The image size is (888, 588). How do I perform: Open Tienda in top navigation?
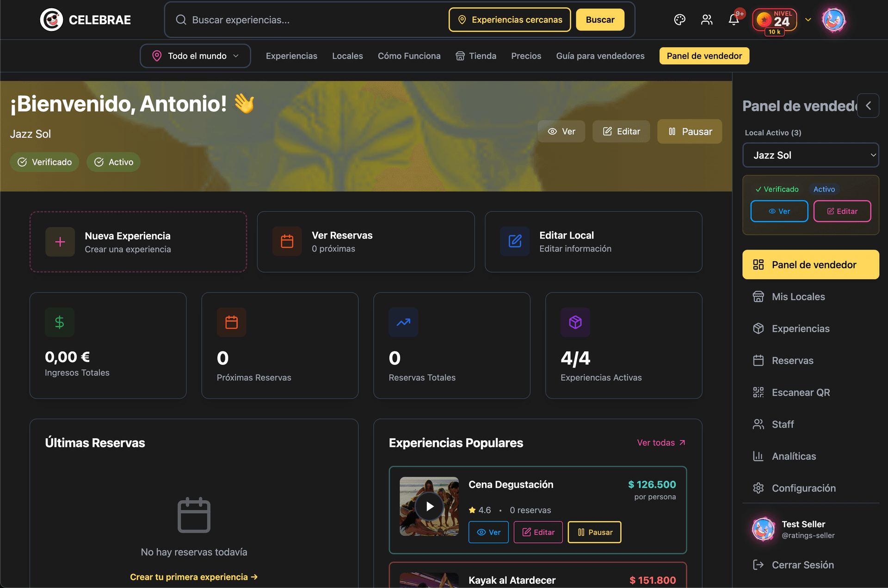pyautogui.click(x=476, y=56)
